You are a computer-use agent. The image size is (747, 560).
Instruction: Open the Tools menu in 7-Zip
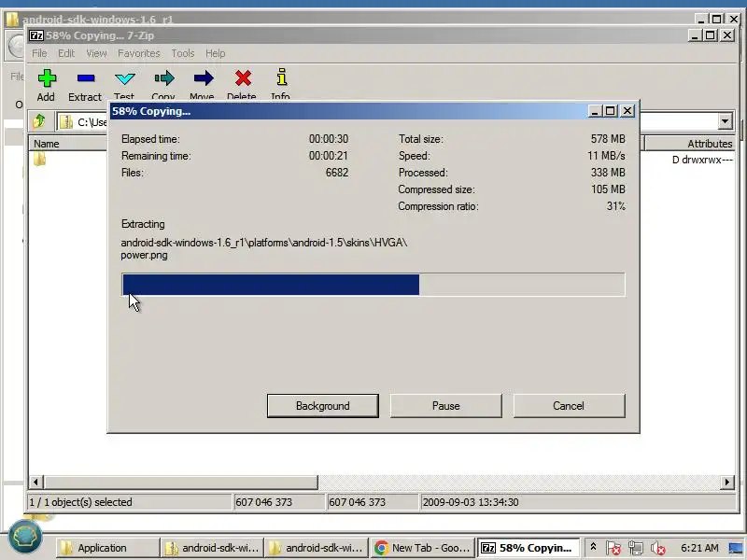point(182,53)
